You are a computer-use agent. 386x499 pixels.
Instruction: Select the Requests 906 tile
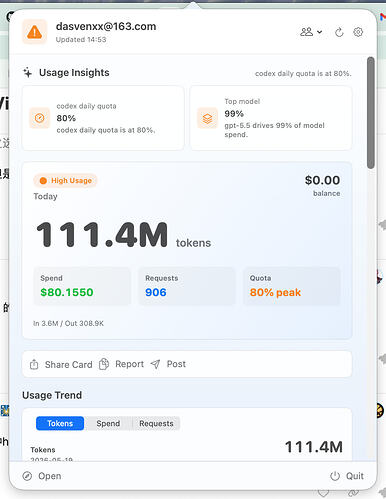click(x=187, y=286)
